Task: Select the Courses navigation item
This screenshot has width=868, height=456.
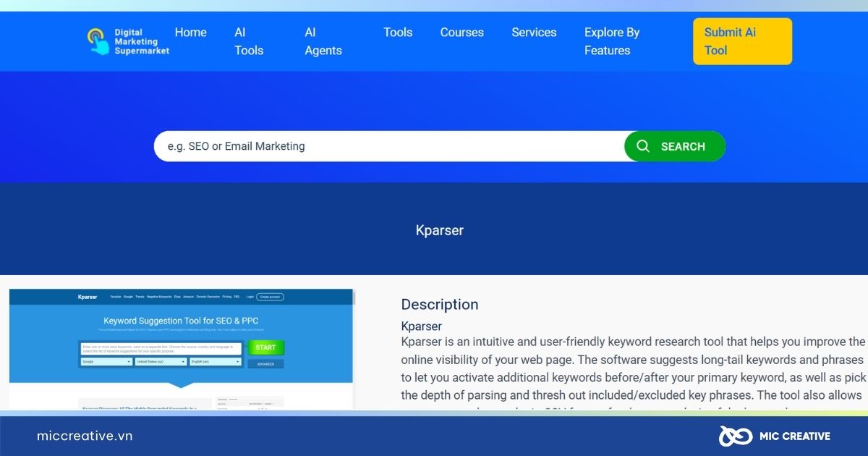Action: [461, 32]
